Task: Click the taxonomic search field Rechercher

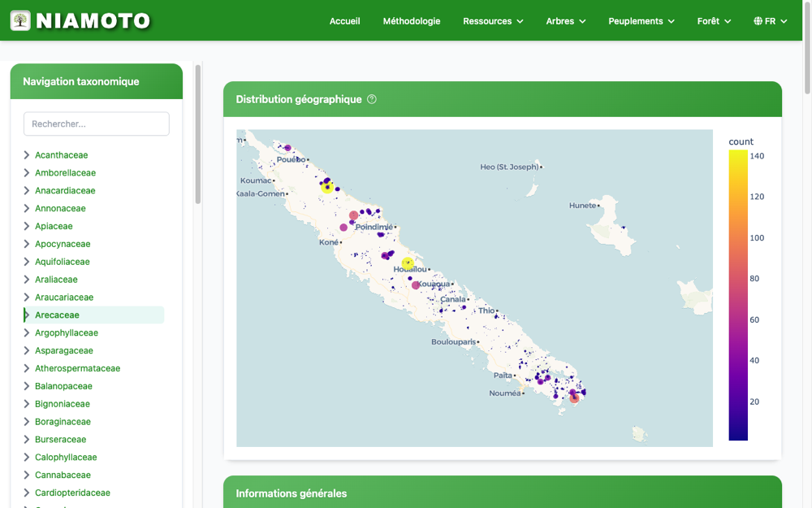Action: (x=97, y=124)
